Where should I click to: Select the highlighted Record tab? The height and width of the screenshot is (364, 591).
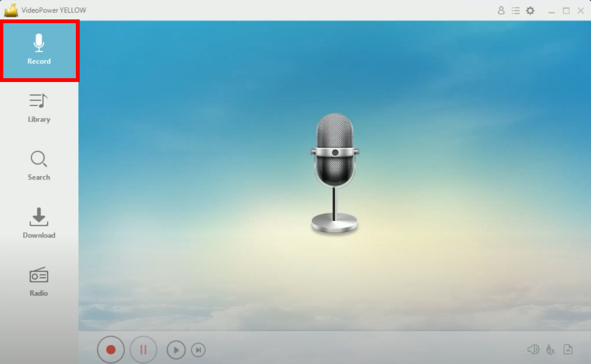coord(39,50)
